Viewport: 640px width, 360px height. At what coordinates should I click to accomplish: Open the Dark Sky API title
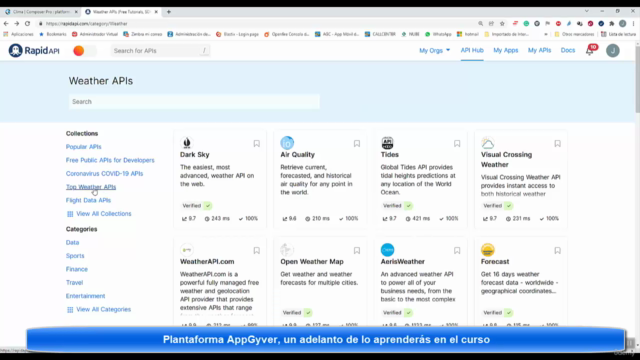(x=195, y=155)
